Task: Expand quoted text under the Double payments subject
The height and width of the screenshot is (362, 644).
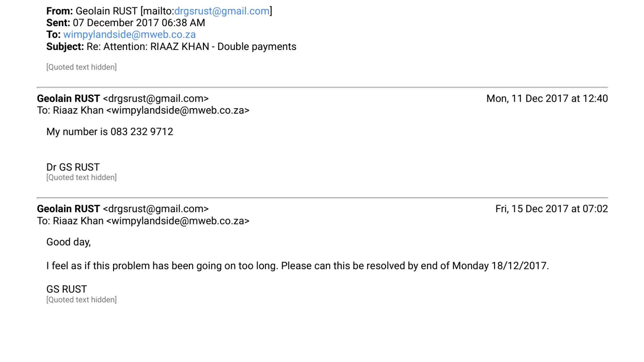Action: pos(81,67)
